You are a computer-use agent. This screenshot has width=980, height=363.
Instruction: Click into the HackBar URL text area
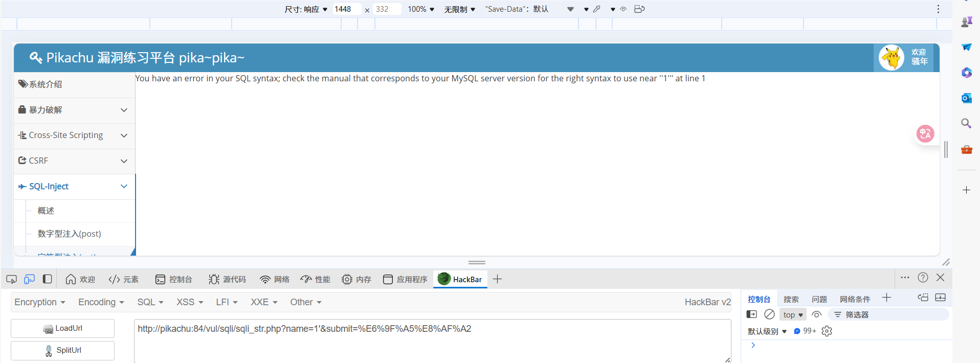433,341
